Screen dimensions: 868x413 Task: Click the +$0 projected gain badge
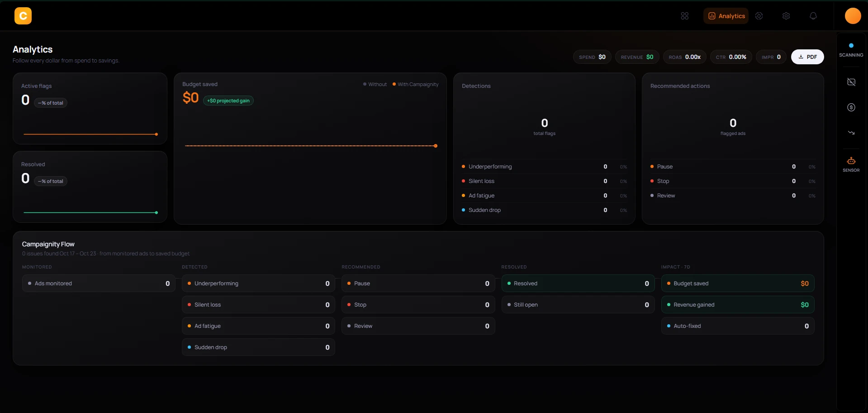click(228, 101)
